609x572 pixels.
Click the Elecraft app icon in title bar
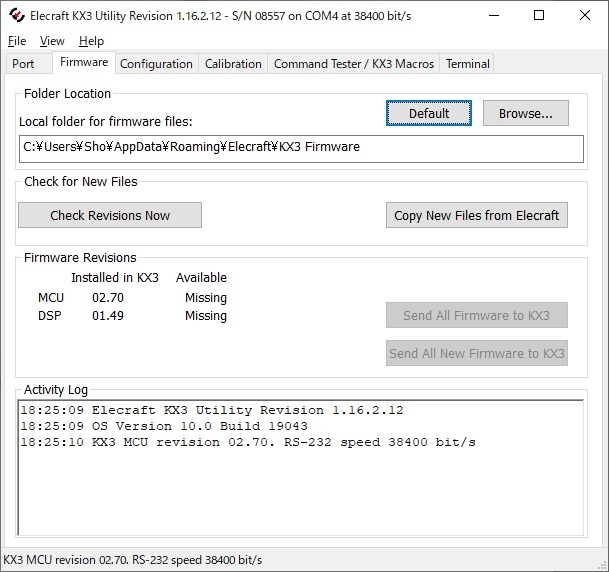point(14,16)
